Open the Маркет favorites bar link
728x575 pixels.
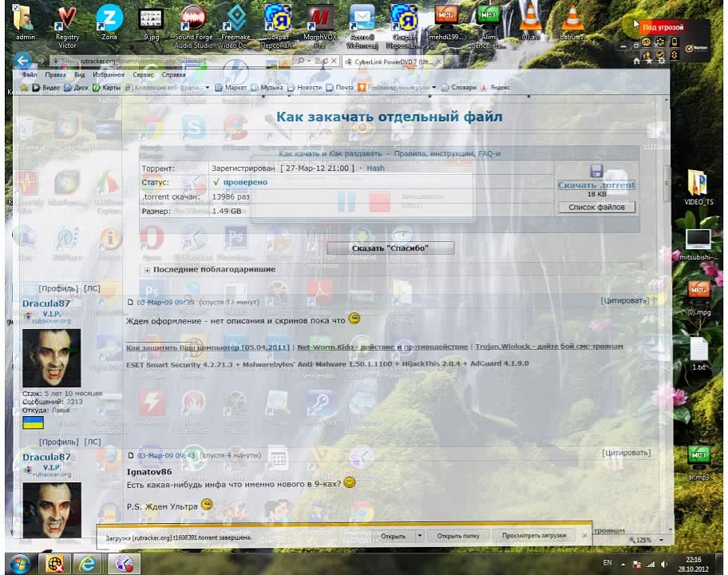point(231,87)
